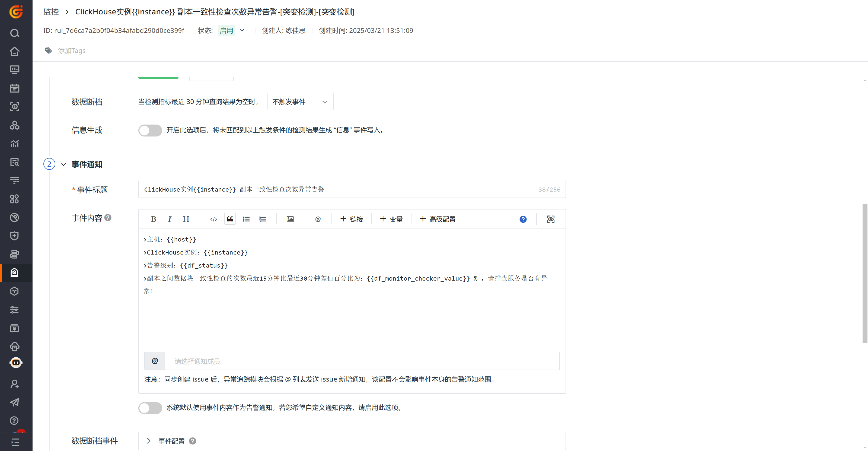Open the four-circles apps icon in sidebar
This screenshot has height=451, width=868.
(x=14, y=199)
